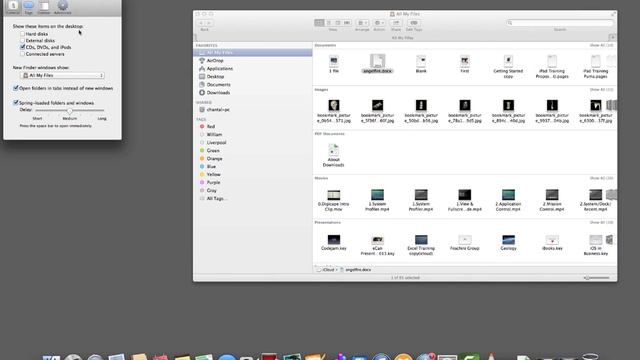Select the Gray tag in sidebar
This screenshot has height=360, width=640.
(x=253, y=190)
